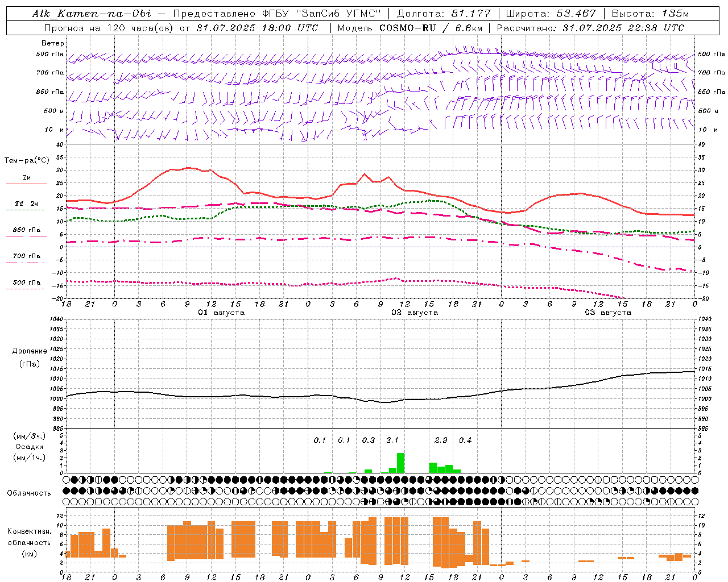Viewport: 728px width, 582px height.
Task: Click the tallest green precipitation bar
Action: 400,463
